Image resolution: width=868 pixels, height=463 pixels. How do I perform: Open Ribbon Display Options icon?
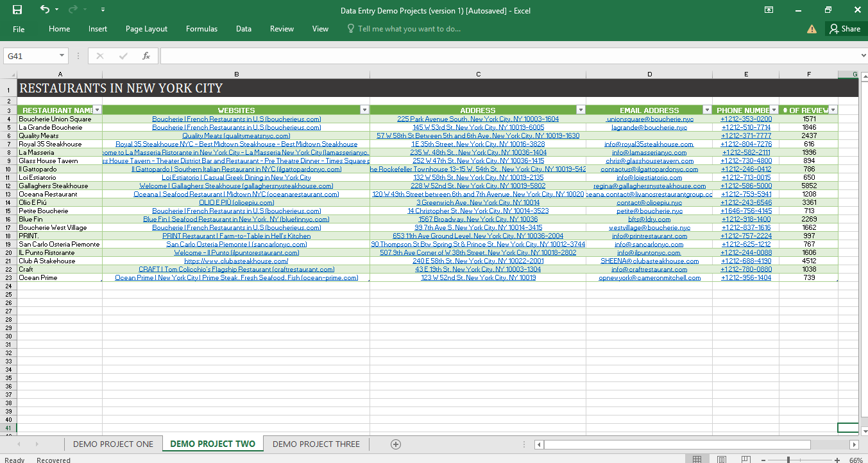coord(769,10)
